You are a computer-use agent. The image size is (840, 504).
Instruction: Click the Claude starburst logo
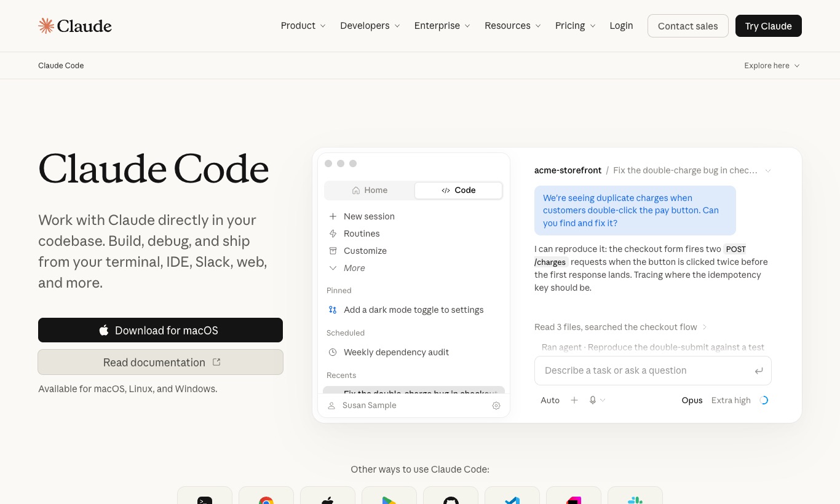click(x=46, y=25)
